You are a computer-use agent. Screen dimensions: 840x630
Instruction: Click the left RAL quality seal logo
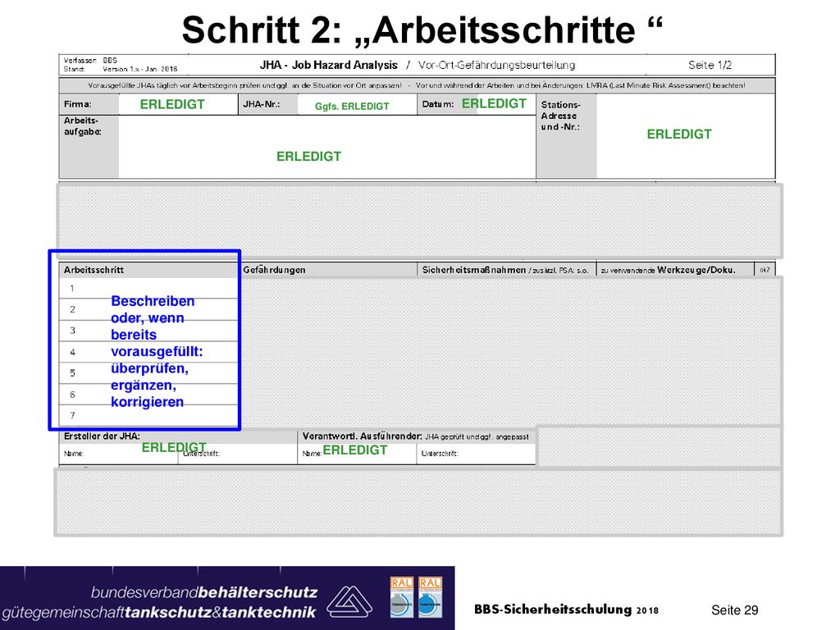pyautogui.click(x=402, y=597)
